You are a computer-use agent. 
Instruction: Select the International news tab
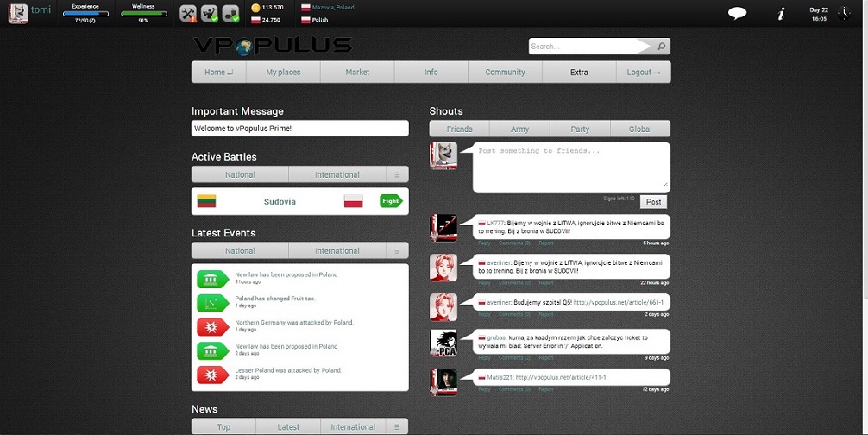click(x=353, y=426)
